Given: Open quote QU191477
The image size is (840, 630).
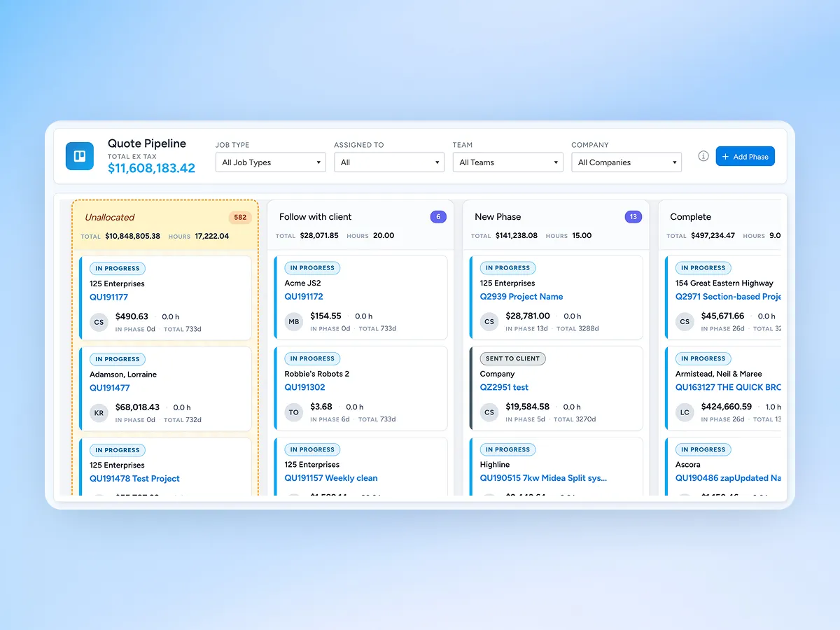Looking at the screenshot, I should pyautogui.click(x=110, y=388).
